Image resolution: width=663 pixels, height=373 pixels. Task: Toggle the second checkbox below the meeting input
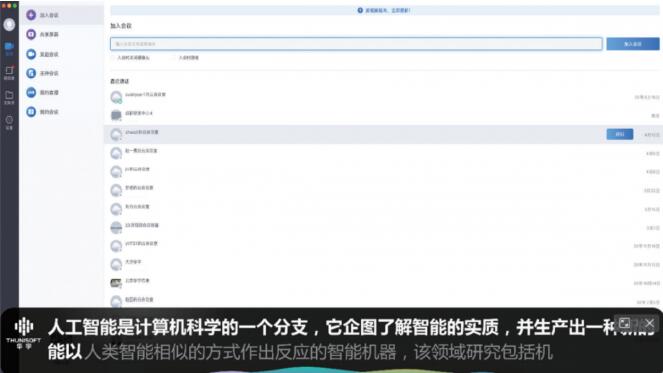pos(175,58)
